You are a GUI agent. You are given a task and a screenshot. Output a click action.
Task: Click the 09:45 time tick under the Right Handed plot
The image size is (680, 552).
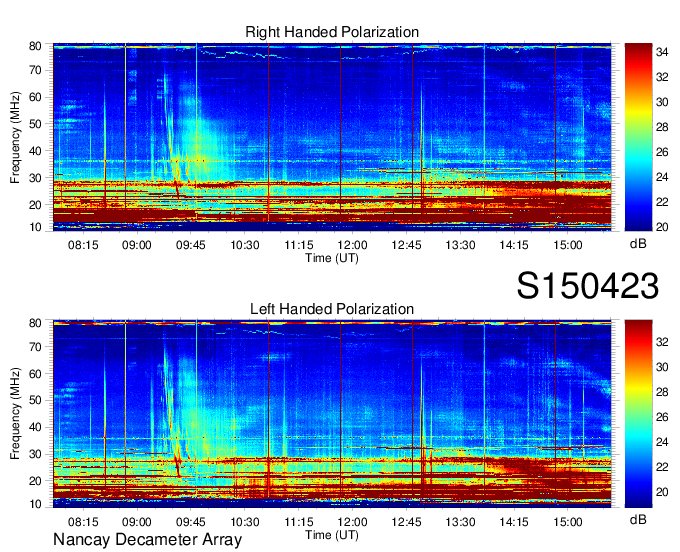[190, 245]
